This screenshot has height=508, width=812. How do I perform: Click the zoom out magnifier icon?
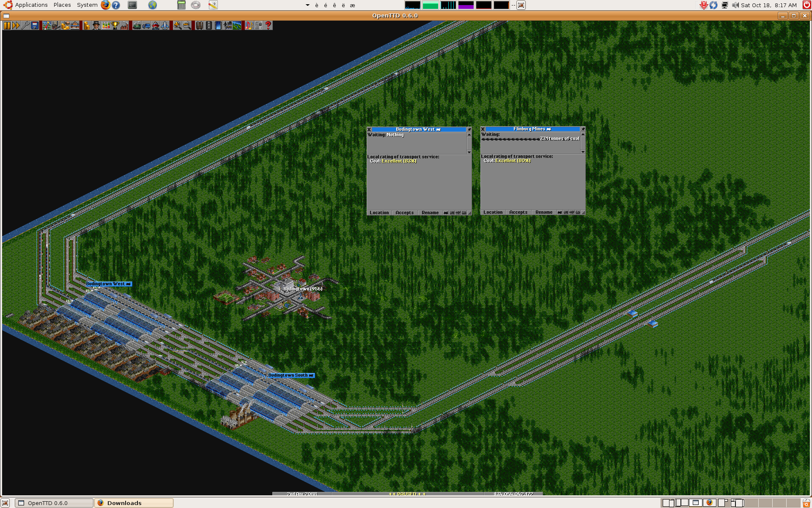[x=187, y=25]
